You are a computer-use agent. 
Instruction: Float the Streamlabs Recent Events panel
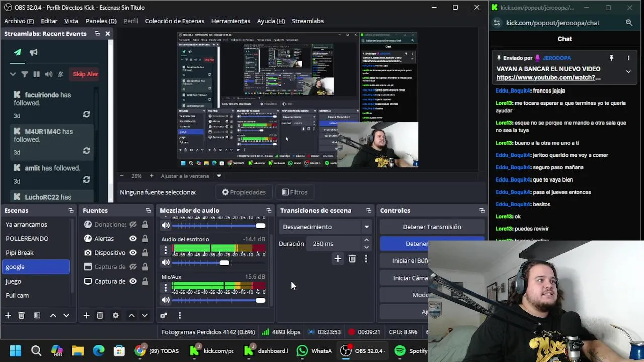tap(97, 34)
